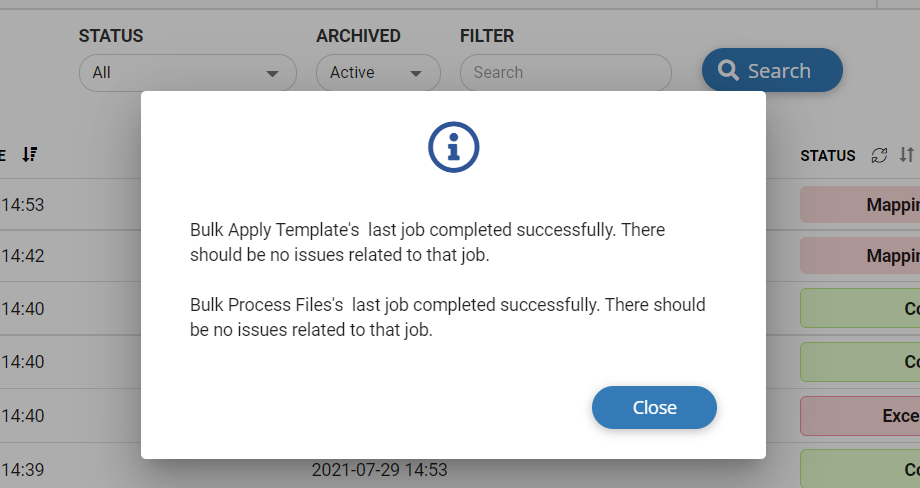Close the job status dialog
The image size is (920, 488).
coord(654,407)
